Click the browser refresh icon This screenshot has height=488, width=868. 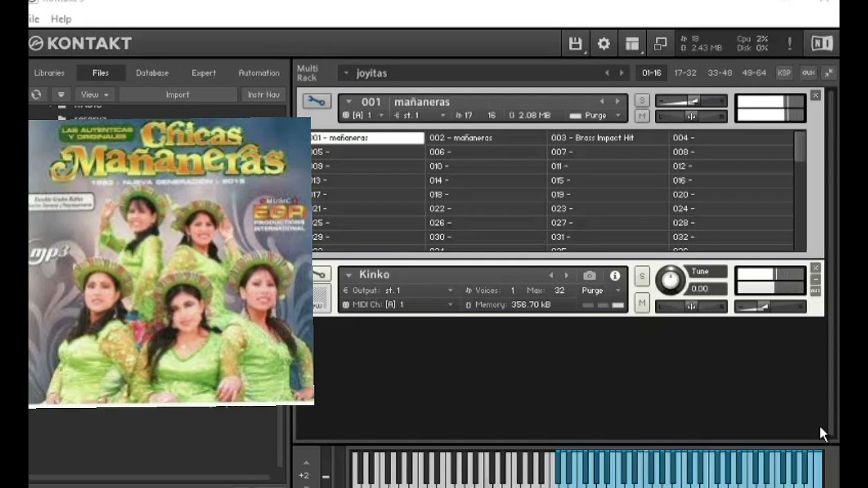coord(37,95)
